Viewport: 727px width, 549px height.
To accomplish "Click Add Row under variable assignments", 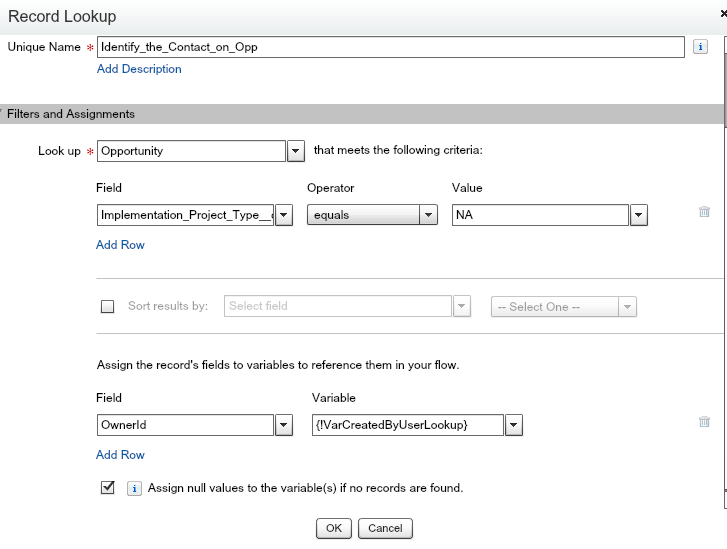I will point(120,455).
